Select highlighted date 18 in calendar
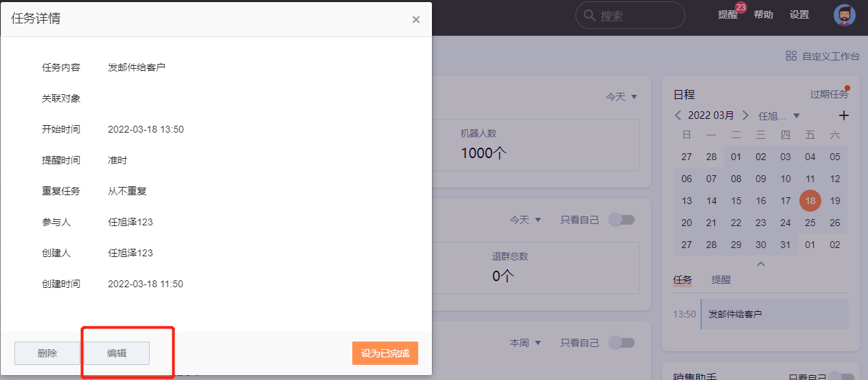The image size is (868, 380). click(x=810, y=201)
